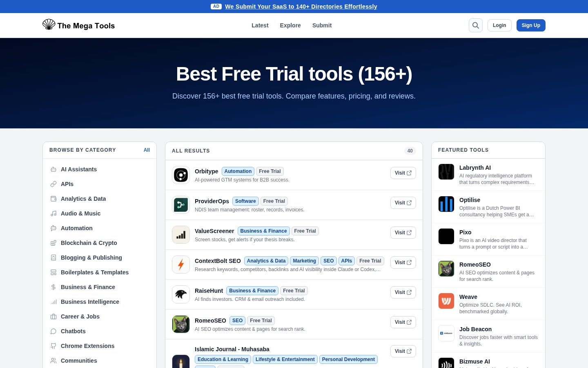Open the ProviderOps tool logo
Screen dimensions: 588x368
pos(181,205)
